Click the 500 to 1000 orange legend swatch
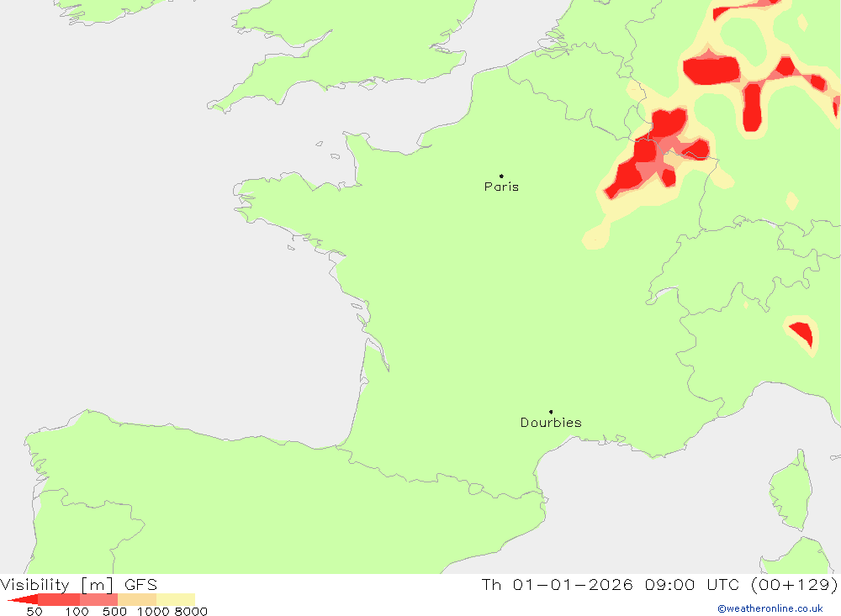Viewport: 841px width, 616px height. pyautogui.click(x=137, y=599)
